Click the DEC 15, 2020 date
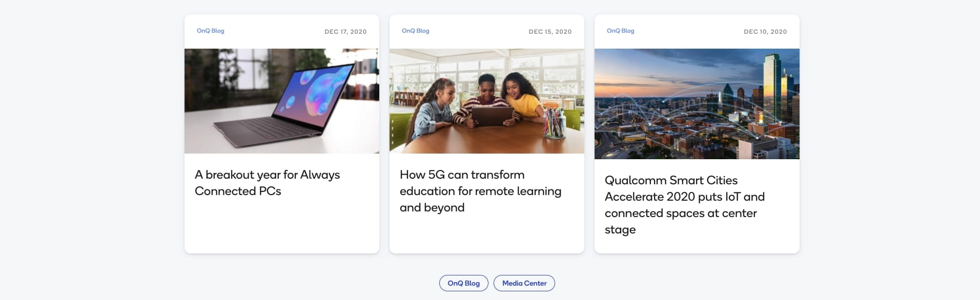 (x=550, y=32)
